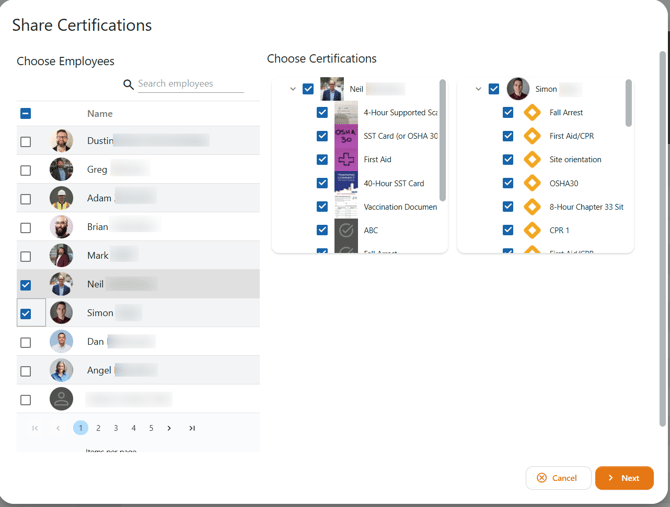This screenshot has width=670, height=507.
Task: Click the ABC certification checkmark icon
Action: [346, 230]
